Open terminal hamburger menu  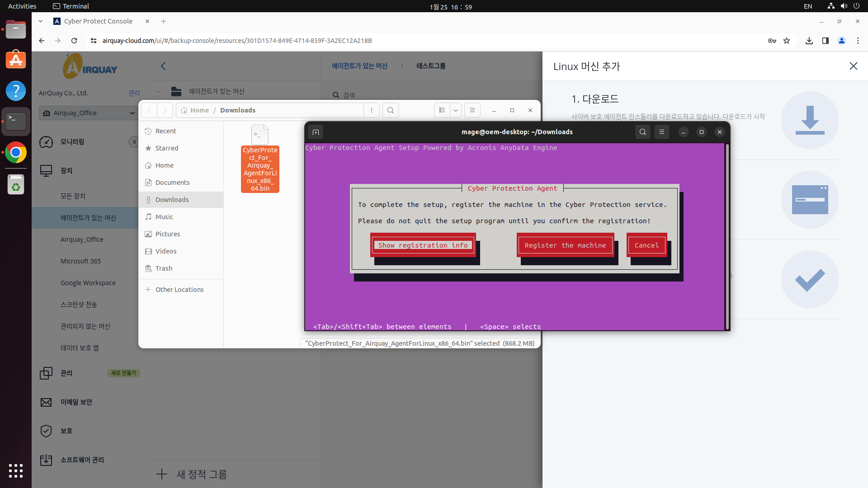(x=662, y=132)
